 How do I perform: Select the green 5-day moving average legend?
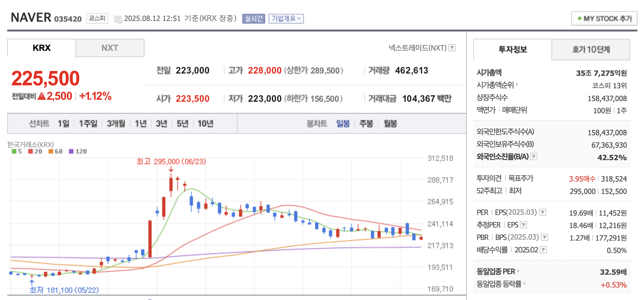(x=17, y=151)
